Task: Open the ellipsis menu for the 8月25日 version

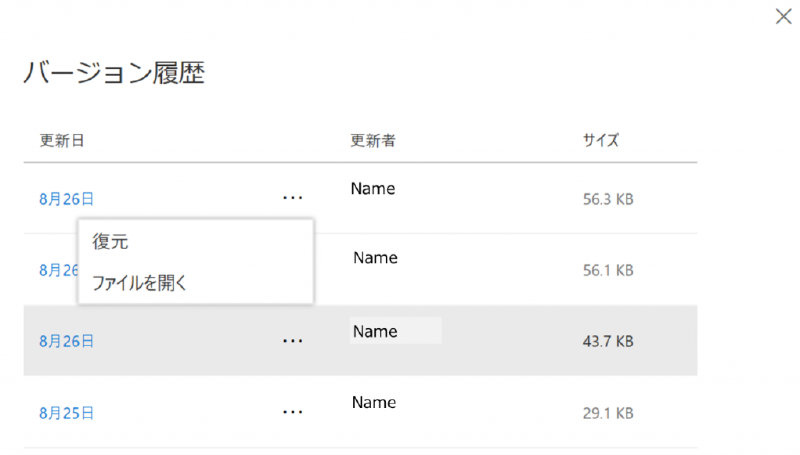Action: coord(292,411)
